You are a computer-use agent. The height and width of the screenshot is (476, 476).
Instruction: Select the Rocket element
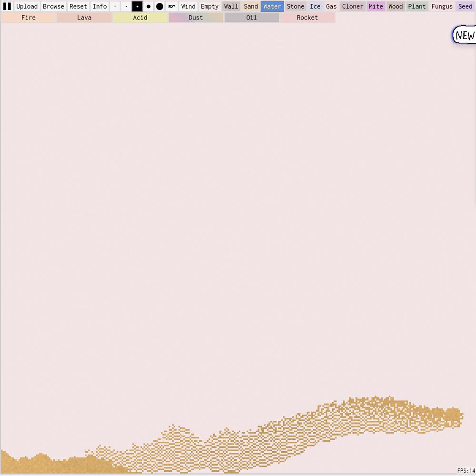click(x=307, y=18)
